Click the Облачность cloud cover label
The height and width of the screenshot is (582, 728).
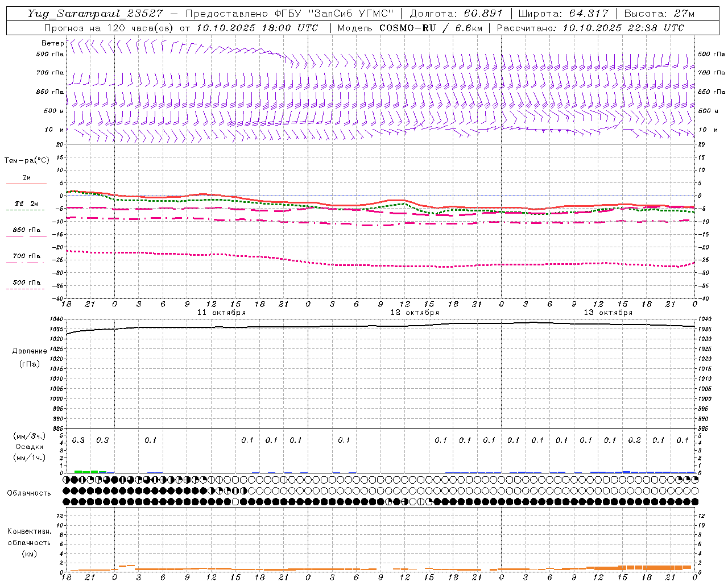(29, 493)
